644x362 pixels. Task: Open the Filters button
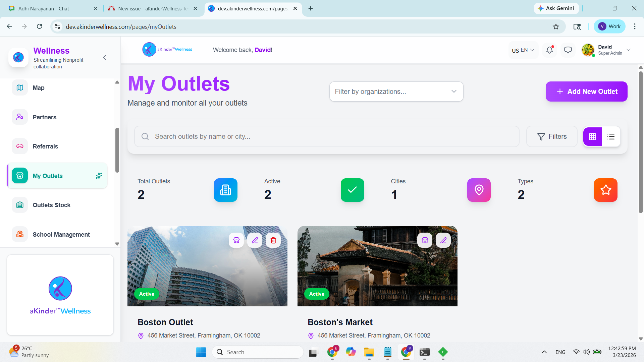(x=552, y=136)
